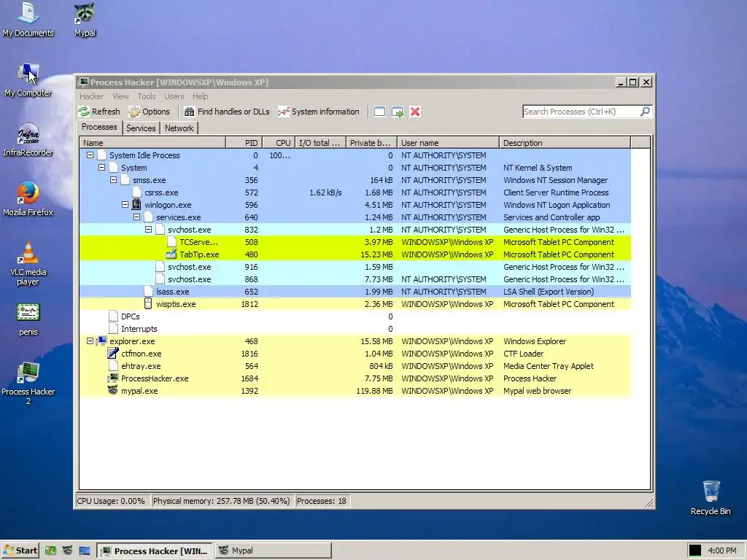Select the wisptis.exe process icon
This screenshot has height=560, width=747.
point(148,304)
